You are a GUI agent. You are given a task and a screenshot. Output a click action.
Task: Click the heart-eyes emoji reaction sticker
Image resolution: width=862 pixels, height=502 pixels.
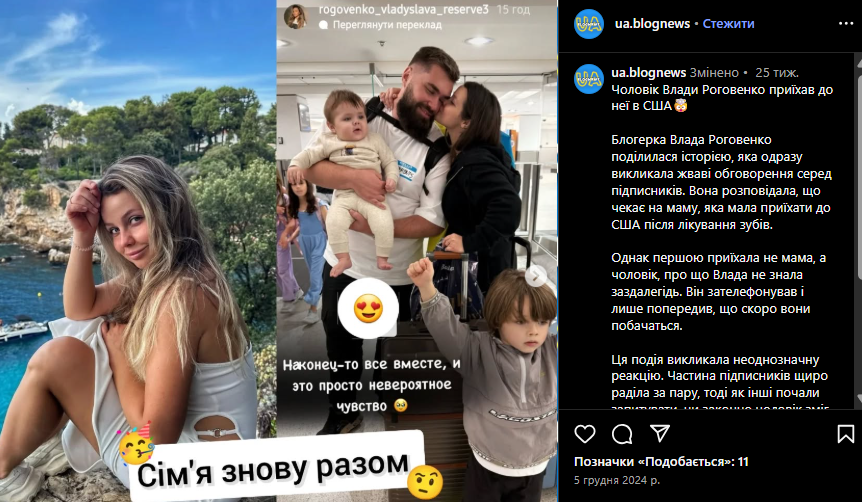tap(368, 308)
